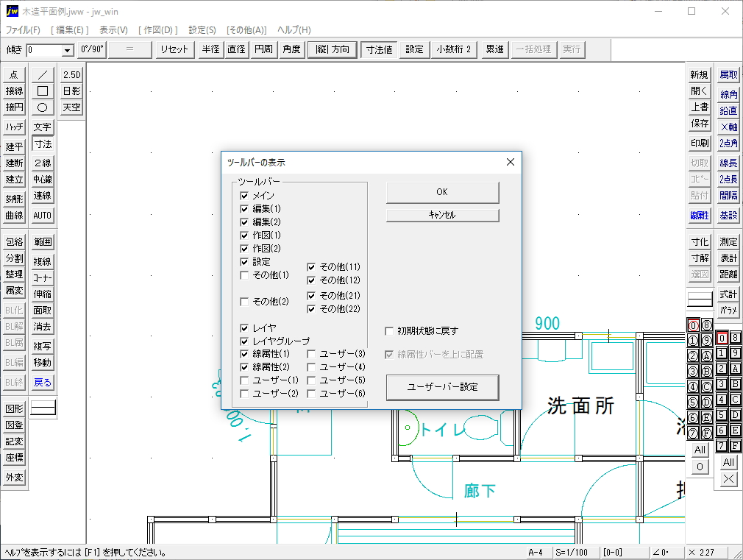Image resolution: width=743 pixels, height=560 pixels.
Task: Click the All button above the 0 button
Action: [700, 450]
